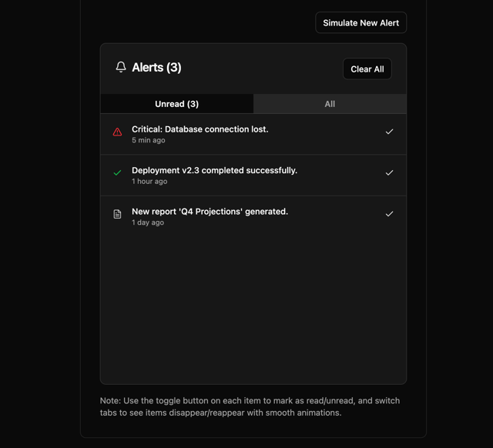Click the '1 hour ago' timestamp
Screen dimensions: 493x448
coord(149,181)
